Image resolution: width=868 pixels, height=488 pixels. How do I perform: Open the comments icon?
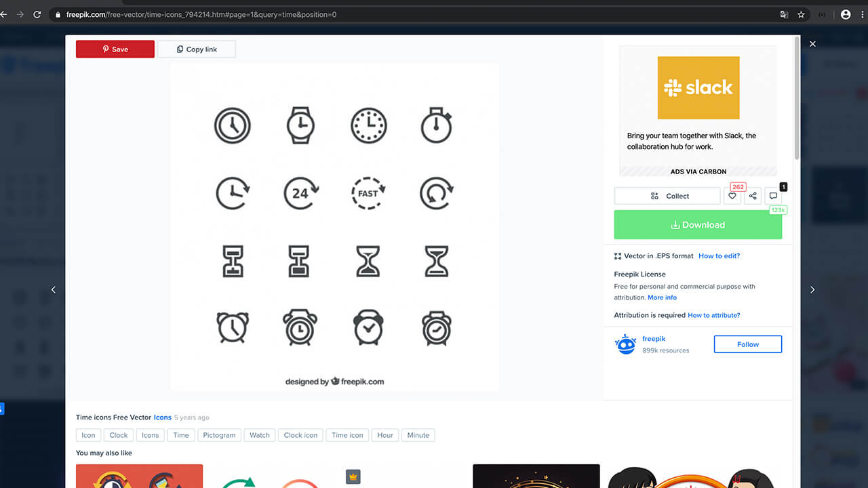pos(773,196)
